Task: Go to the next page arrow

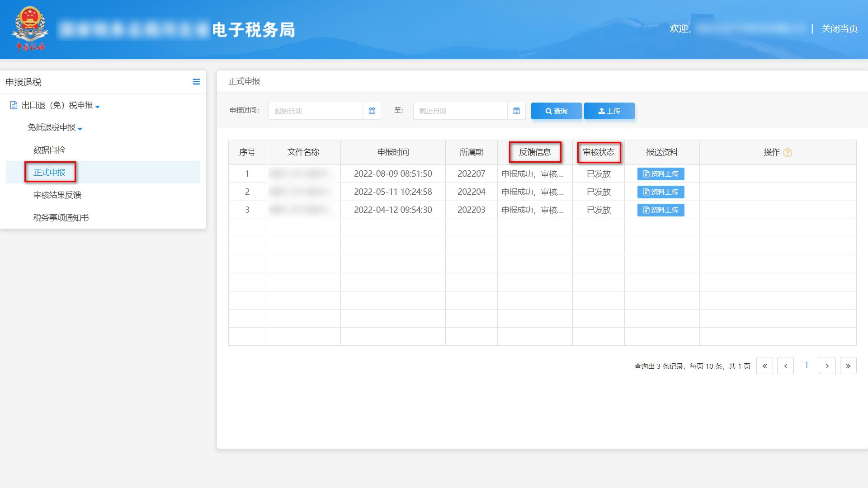Action: pyautogui.click(x=827, y=366)
